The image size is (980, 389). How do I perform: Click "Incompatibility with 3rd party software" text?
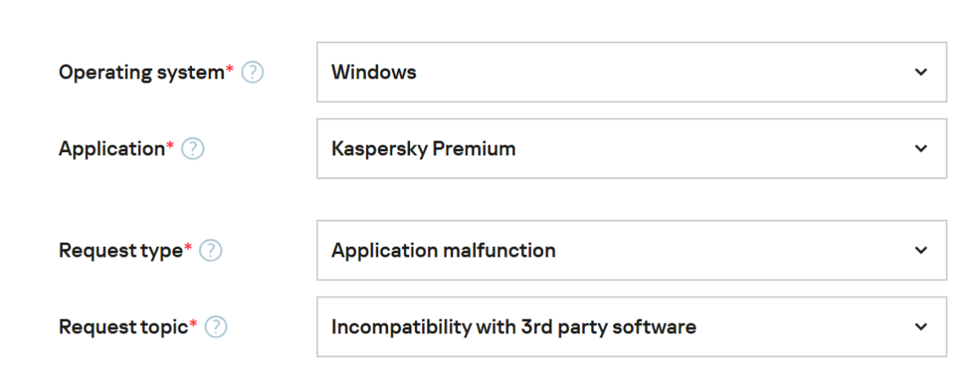[x=514, y=327]
